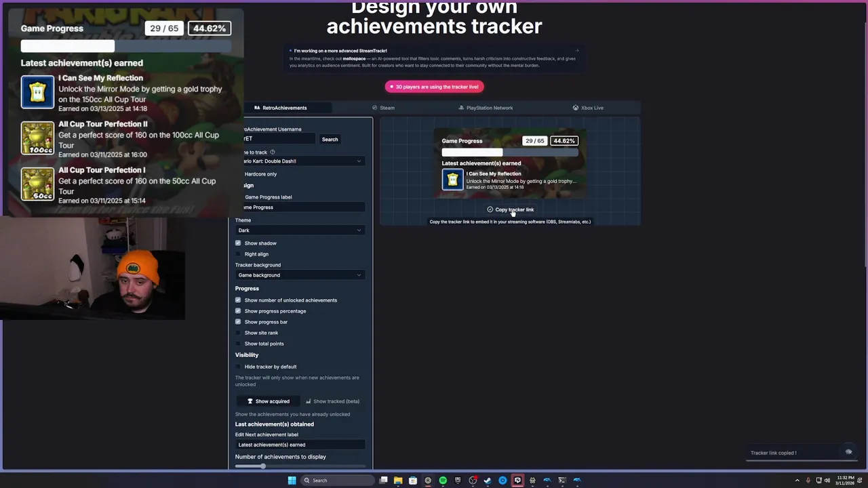Screen dimensions: 868x488
Task: Open the clock and date panel
Action: tap(845, 481)
